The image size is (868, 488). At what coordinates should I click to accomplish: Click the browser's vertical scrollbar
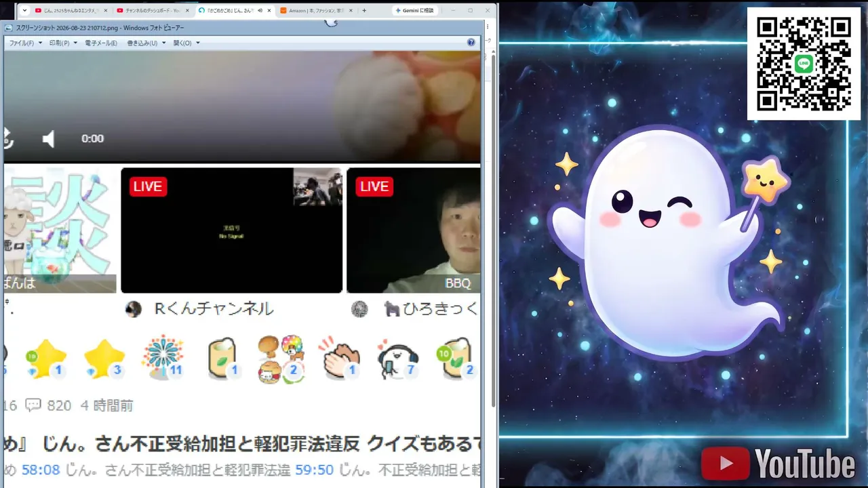point(493,230)
